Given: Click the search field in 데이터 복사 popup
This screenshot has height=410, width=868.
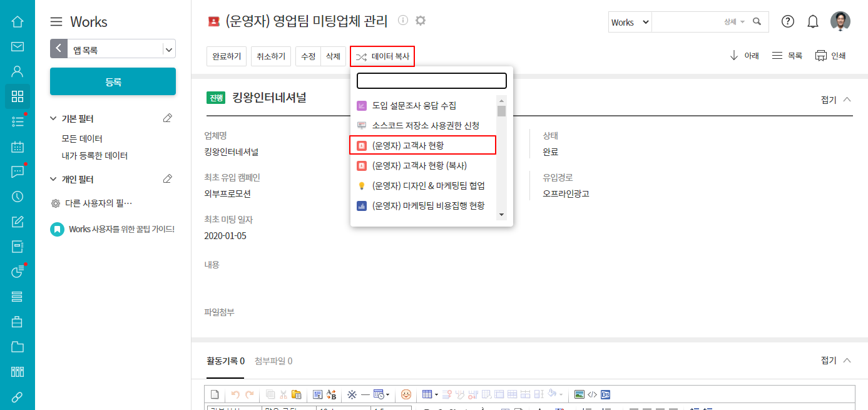Looking at the screenshot, I should 431,81.
